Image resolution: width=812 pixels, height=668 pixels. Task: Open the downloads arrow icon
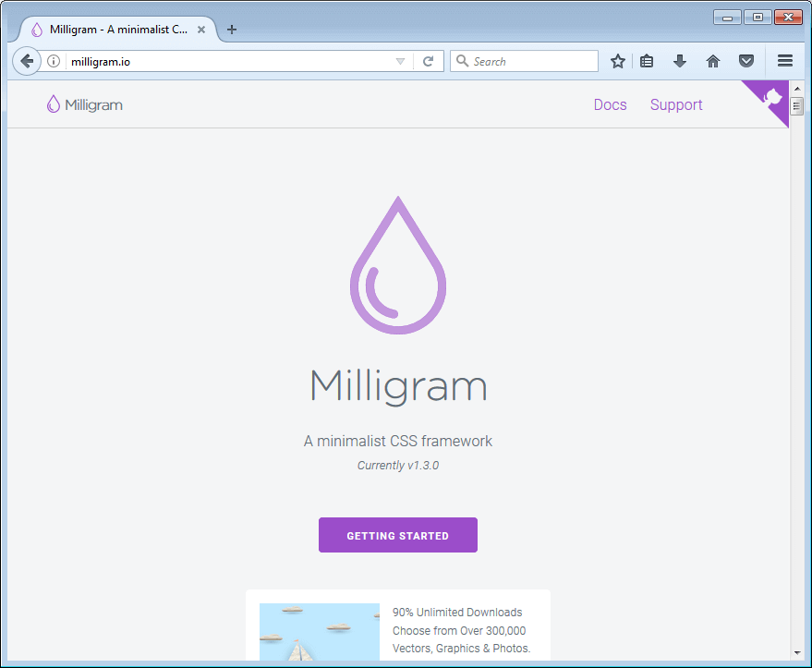680,61
